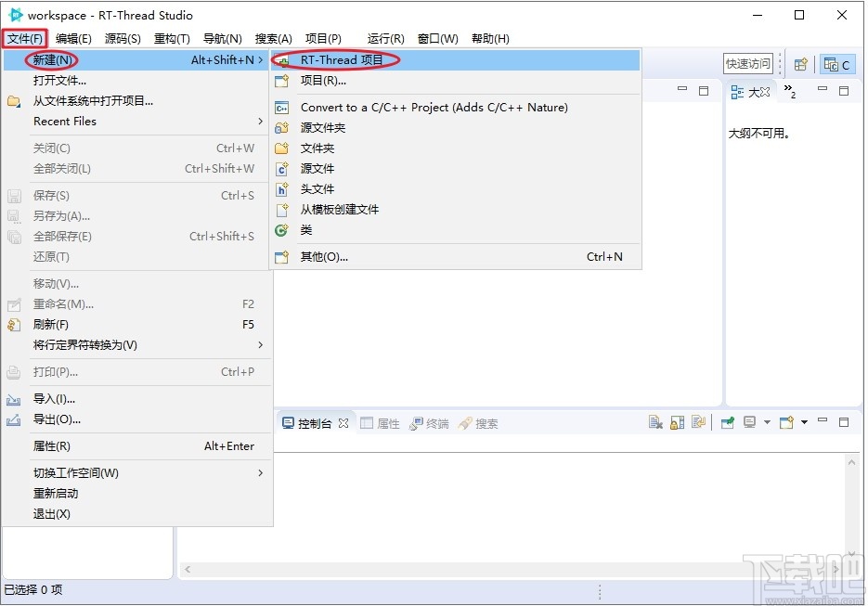Open the 文件(F) menu
This screenshot has width=868, height=606.
25,39
